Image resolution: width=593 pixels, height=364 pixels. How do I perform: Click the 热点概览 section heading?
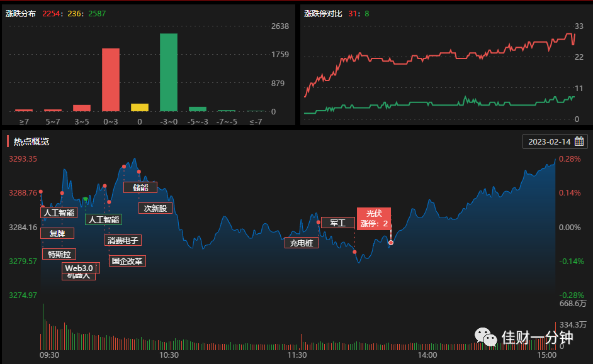pos(31,141)
